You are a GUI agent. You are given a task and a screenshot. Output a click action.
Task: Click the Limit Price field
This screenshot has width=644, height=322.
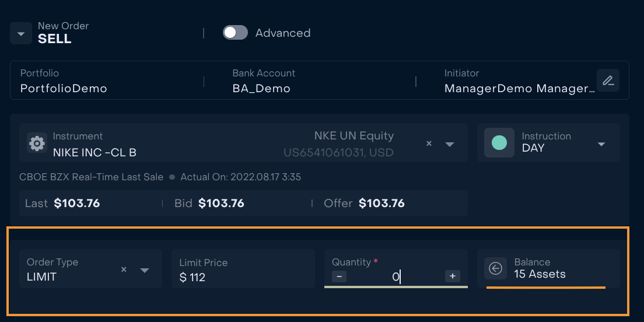point(243,268)
